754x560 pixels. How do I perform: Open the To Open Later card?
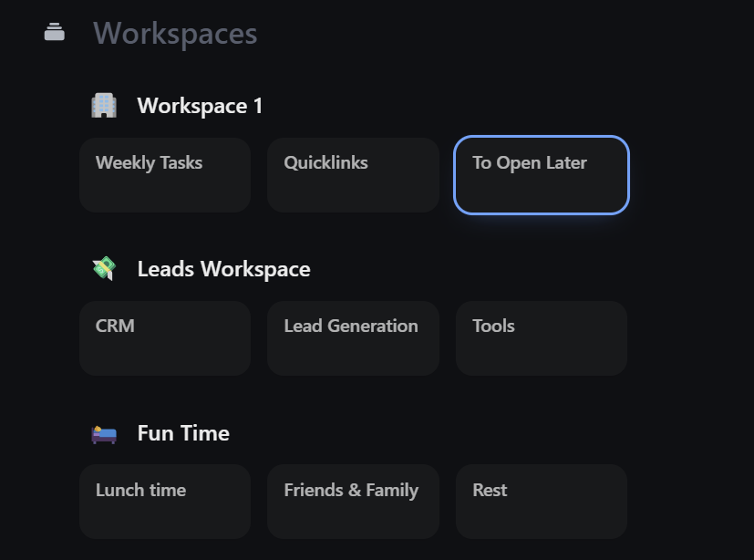tap(542, 175)
